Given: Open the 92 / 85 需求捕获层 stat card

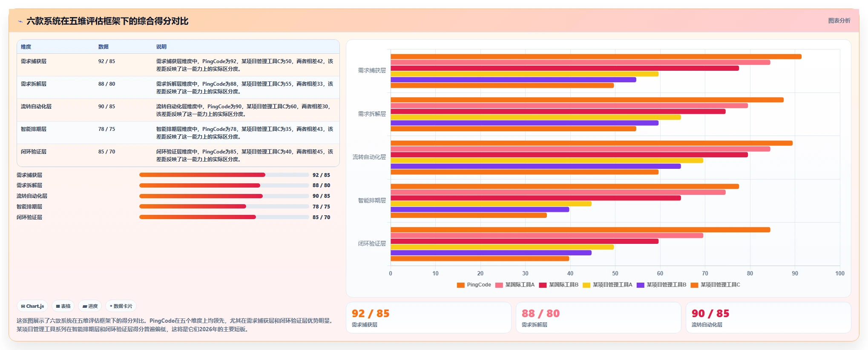Looking at the screenshot, I should pyautogui.click(x=428, y=318).
